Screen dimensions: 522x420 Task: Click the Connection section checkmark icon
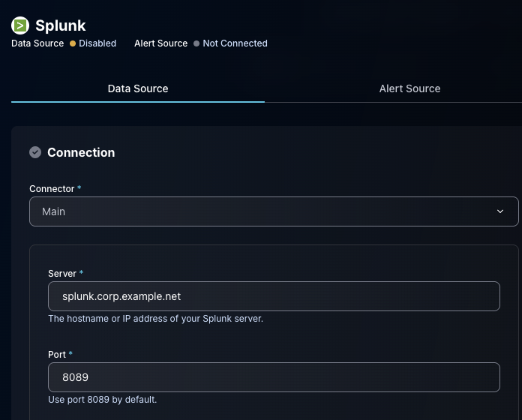35,152
